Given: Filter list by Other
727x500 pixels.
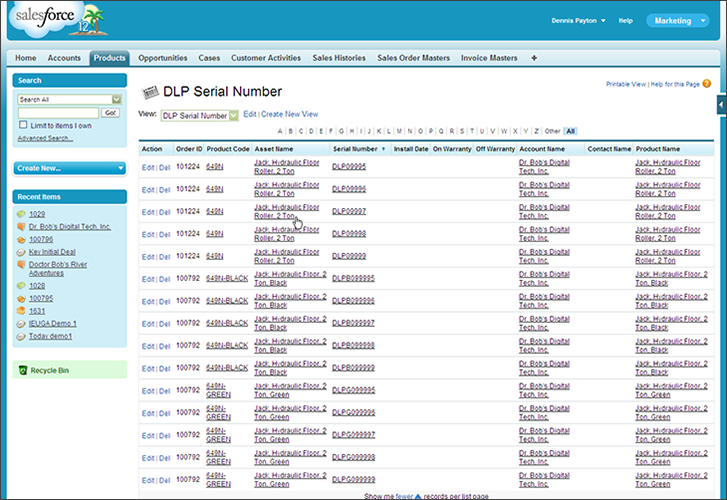Looking at the screenshot, I should 552,131.
